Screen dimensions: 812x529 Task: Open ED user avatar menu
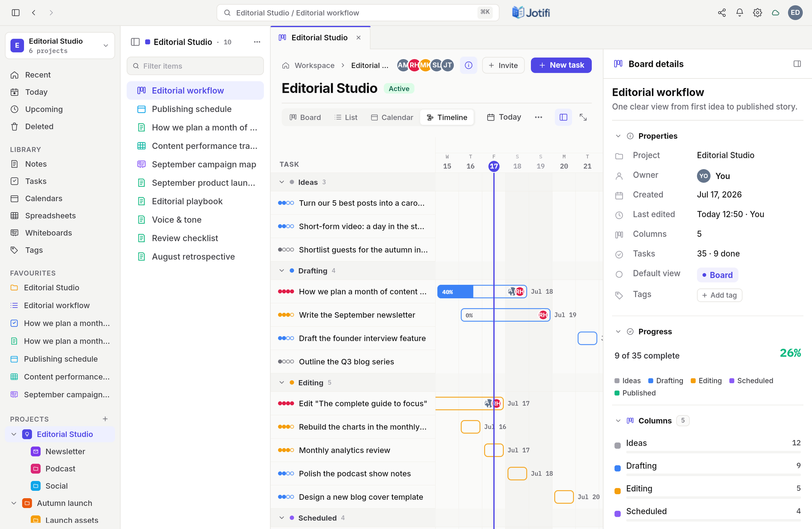(x=795, y=13)
